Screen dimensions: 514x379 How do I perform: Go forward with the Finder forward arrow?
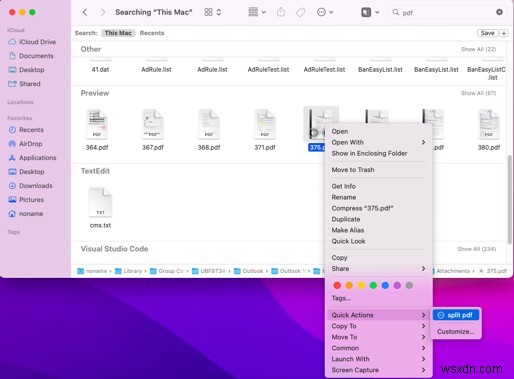103,12
